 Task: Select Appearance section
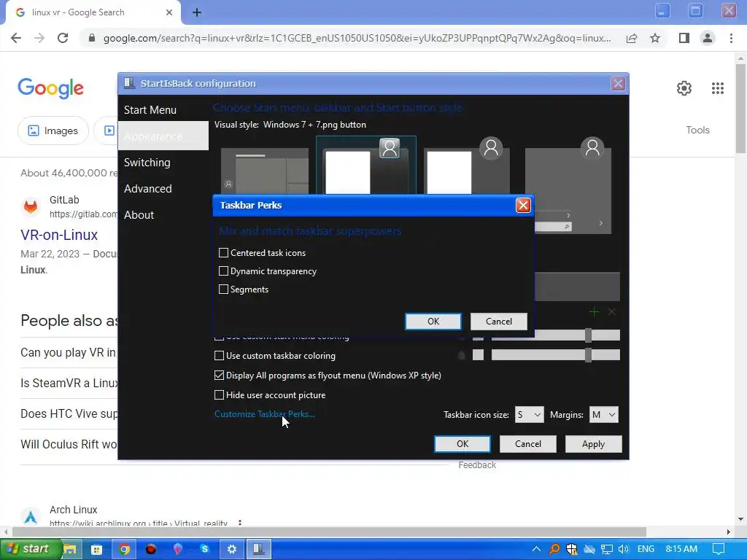coord(163,136)
